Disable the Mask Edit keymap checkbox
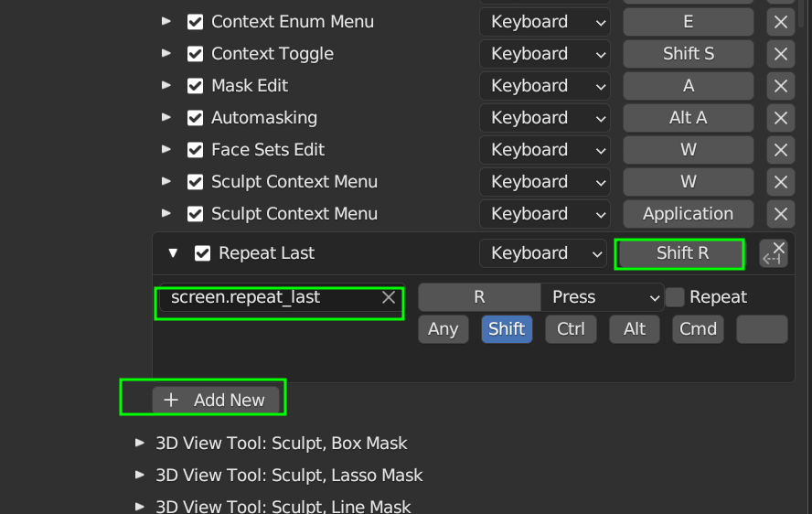Image resolution: width=812 pixels, height=514 pixels. [x=195, y=86]
